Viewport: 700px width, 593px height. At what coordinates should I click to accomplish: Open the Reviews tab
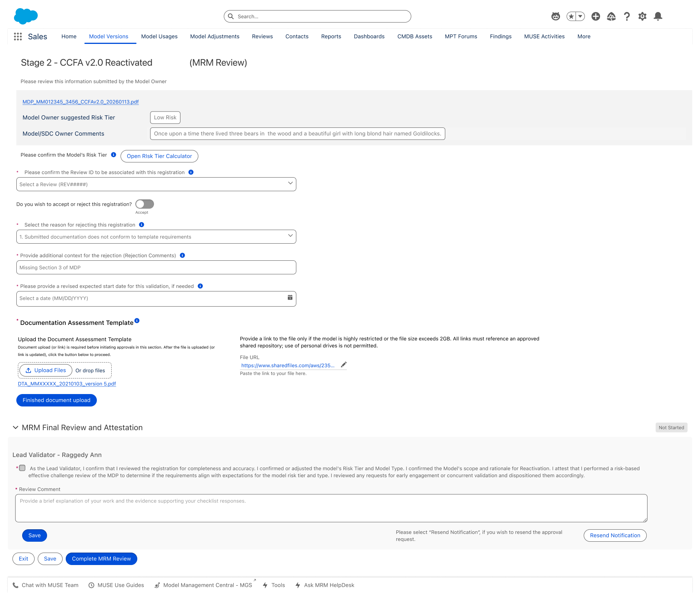[x=262, y=37]
